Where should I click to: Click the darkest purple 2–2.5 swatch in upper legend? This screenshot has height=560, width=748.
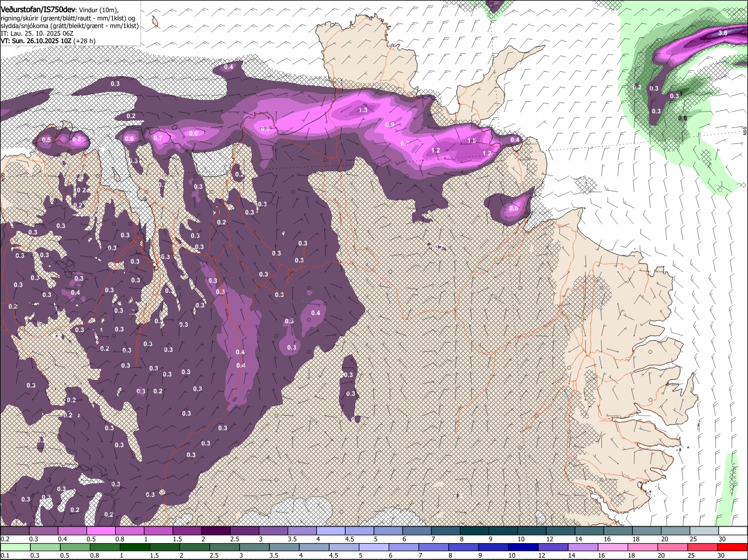(x=216, y=531)
